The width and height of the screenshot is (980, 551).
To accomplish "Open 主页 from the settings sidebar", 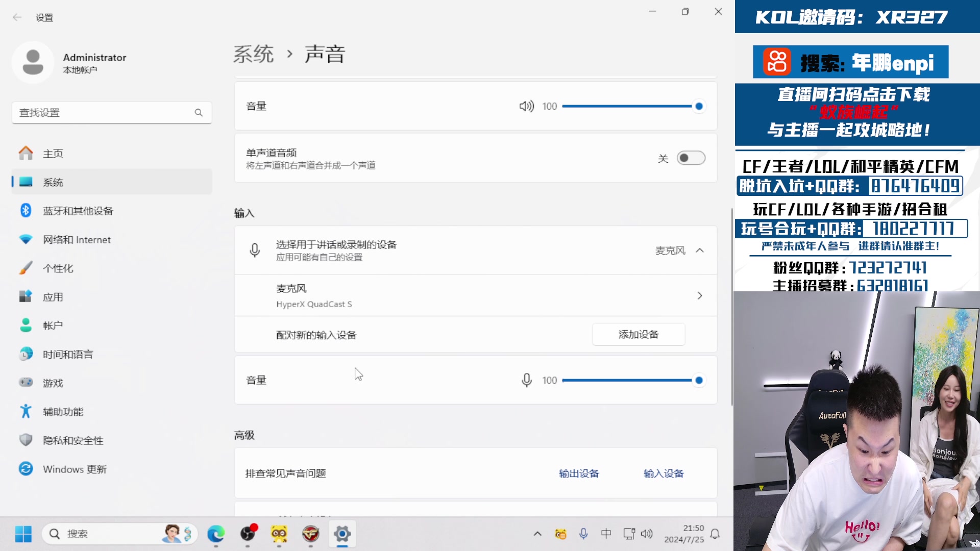I will click(53, 153).
